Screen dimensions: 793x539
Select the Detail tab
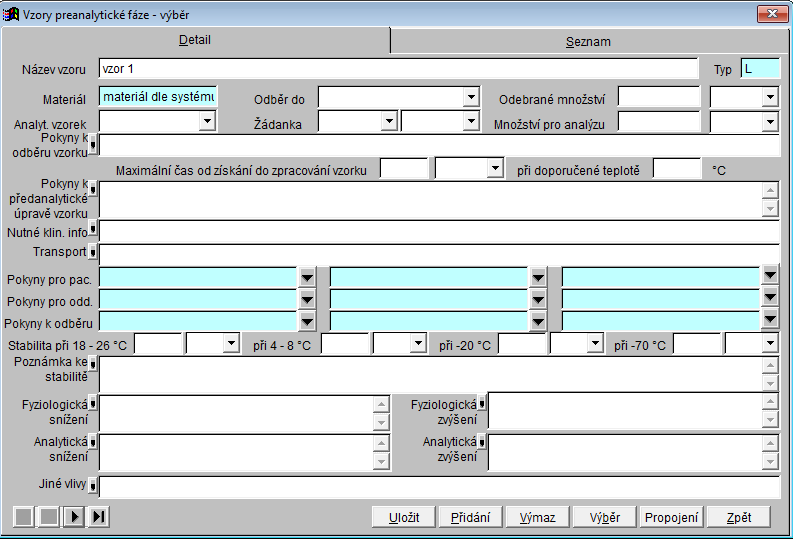195,40
